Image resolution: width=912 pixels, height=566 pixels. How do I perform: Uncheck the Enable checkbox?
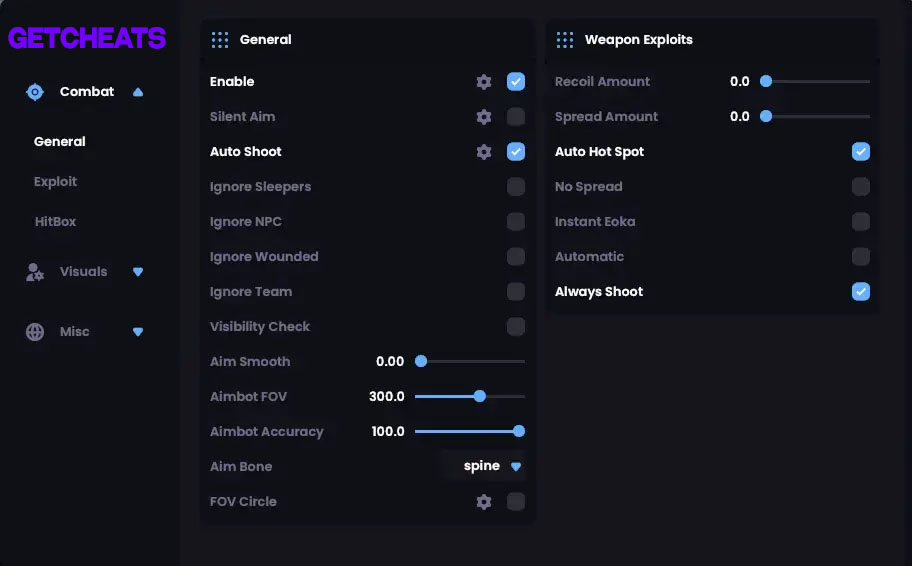516,81
